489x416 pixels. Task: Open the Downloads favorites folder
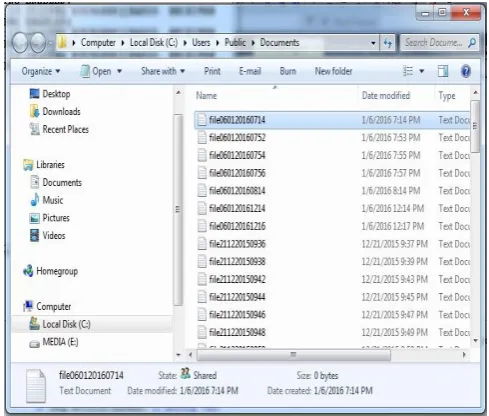pyautogui.click(x=61, y=112)
